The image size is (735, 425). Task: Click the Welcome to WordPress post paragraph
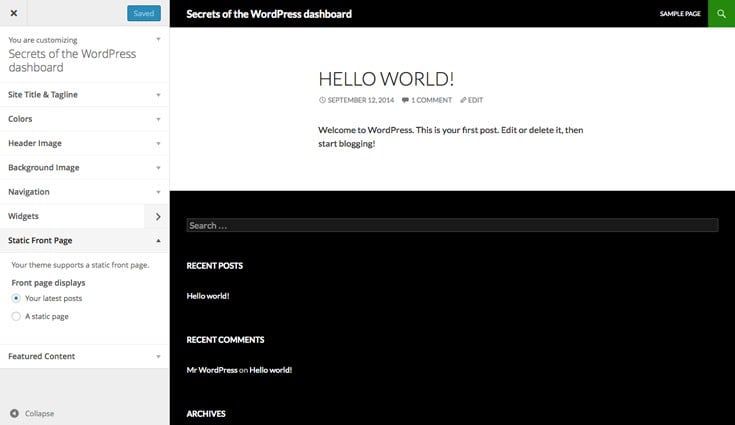click(x=450, y=136)
